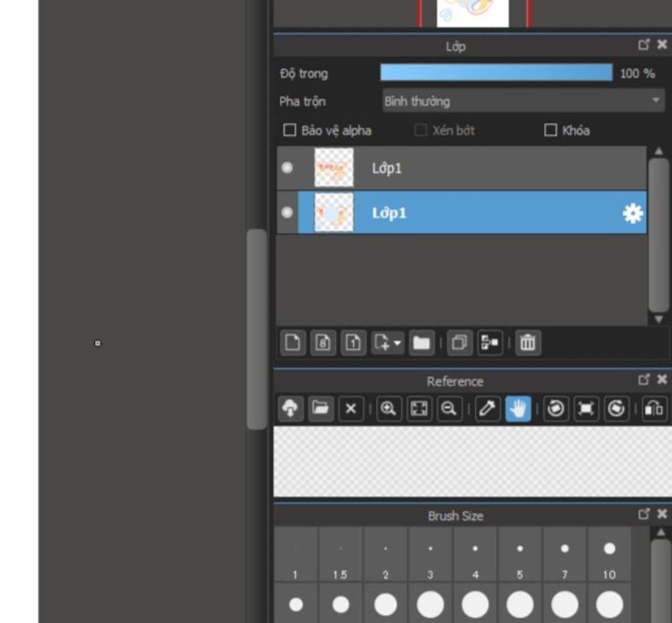Float the Reference panel into a window
672x623 pixels.
(644, 380)
